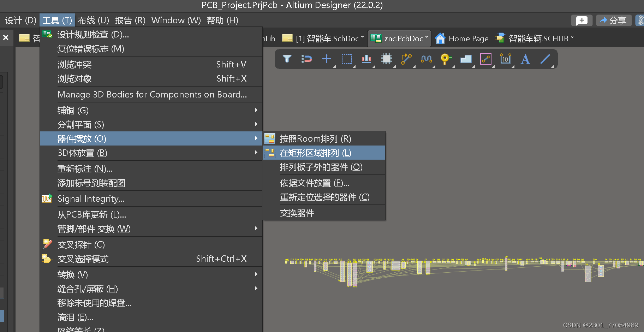Switch to the 智能车辆.SCHLIB tab
Image resolution: width=644 pixels, height=332 pixels.
(535, 38)
